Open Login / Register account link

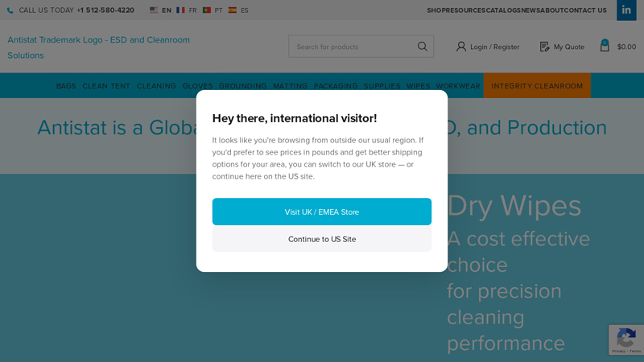488,47
